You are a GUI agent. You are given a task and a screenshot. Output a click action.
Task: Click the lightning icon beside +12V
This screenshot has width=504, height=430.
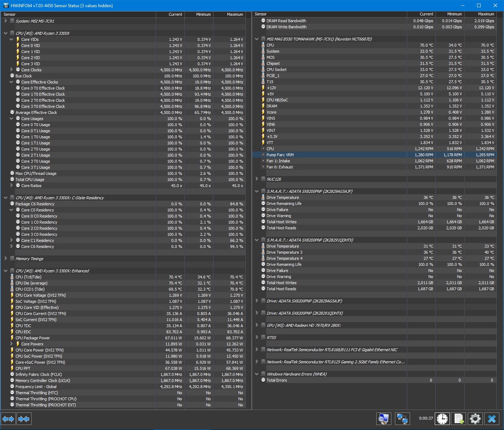click(263, 88)
